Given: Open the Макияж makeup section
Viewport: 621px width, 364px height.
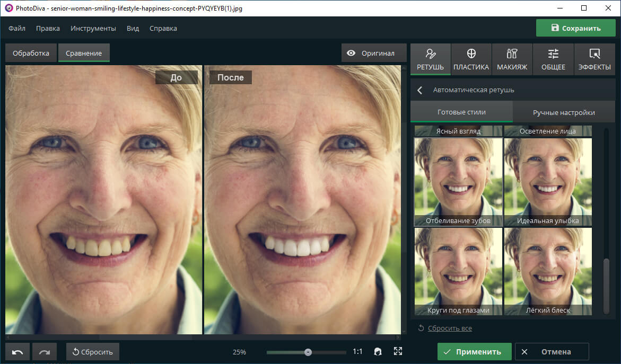Looking at the screenshot, I should click(x=512, y=59).
